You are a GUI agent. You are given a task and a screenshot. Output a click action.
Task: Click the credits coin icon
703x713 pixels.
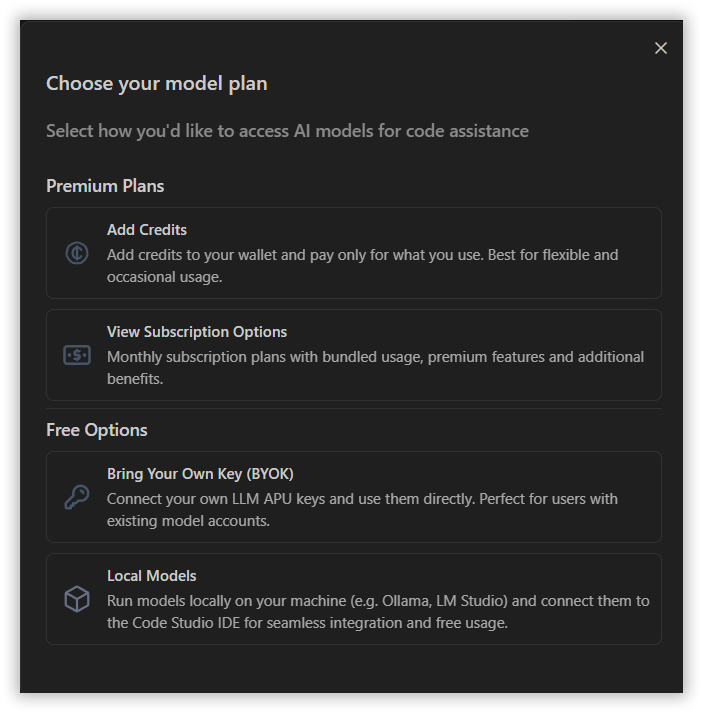click(x=77, y=253)
